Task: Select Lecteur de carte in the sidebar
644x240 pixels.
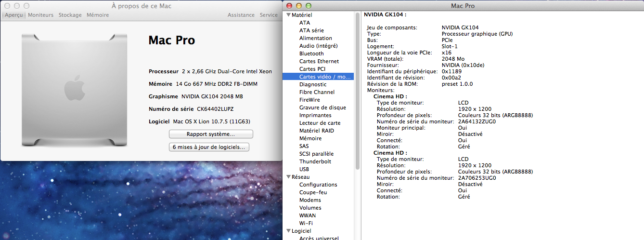Action: [x=319, y=123]
